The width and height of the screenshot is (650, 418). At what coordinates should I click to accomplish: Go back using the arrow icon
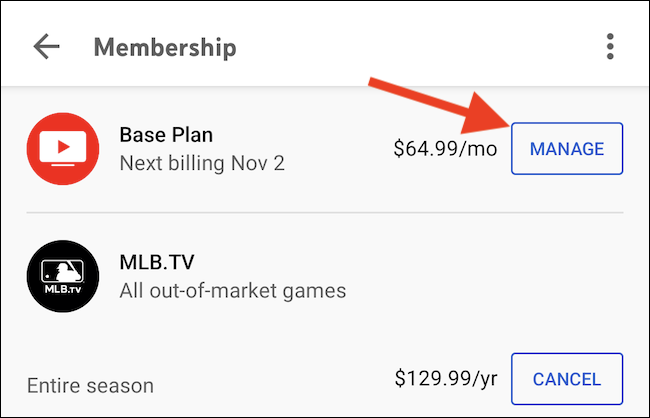(x=46, y=47)
